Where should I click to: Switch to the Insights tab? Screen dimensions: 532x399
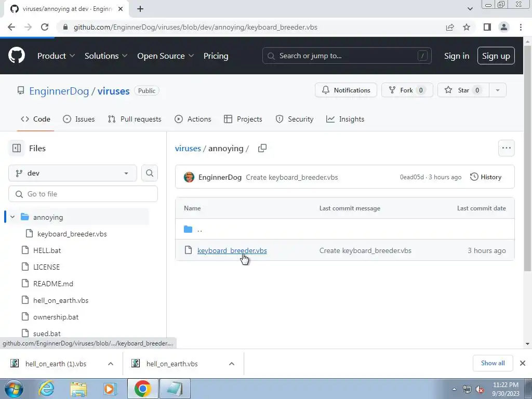pos(345,119)
